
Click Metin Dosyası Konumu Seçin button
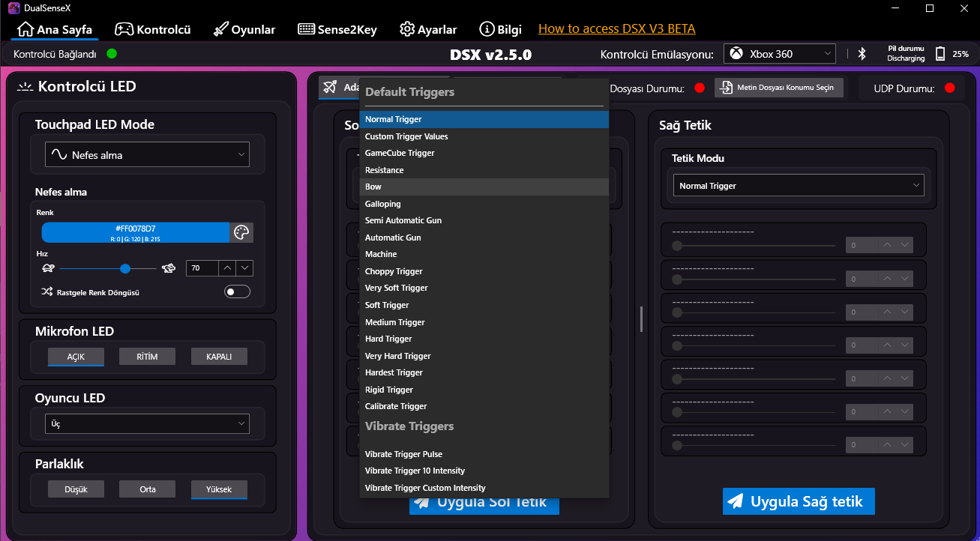pyautogui.click(x=779, y=88)
